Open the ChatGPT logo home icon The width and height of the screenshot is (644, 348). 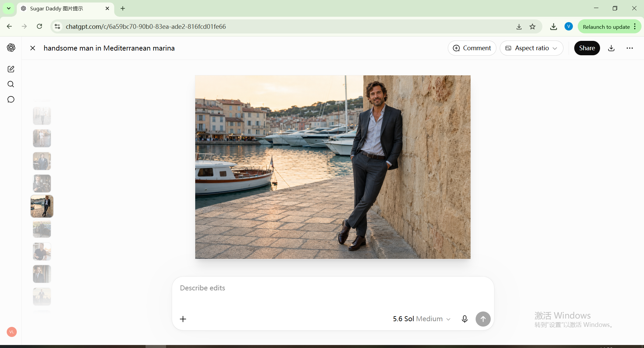tap(11, 48)
